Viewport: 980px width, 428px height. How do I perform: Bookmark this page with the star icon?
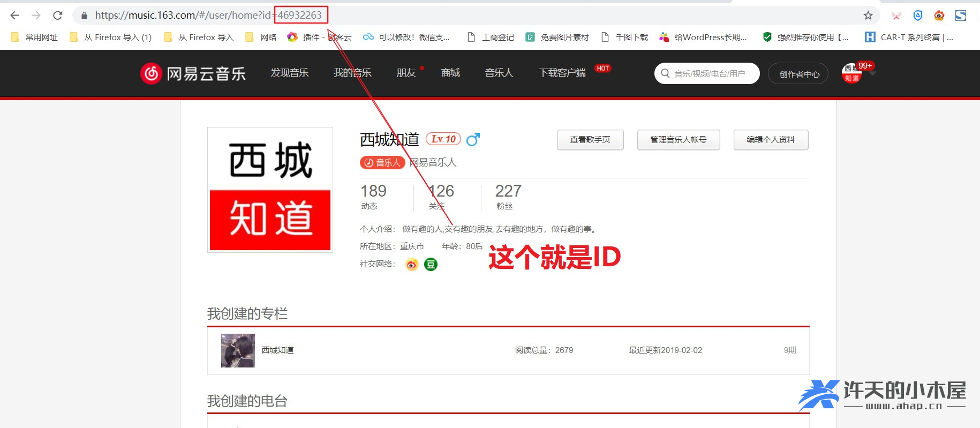click(x=868, y=16)
